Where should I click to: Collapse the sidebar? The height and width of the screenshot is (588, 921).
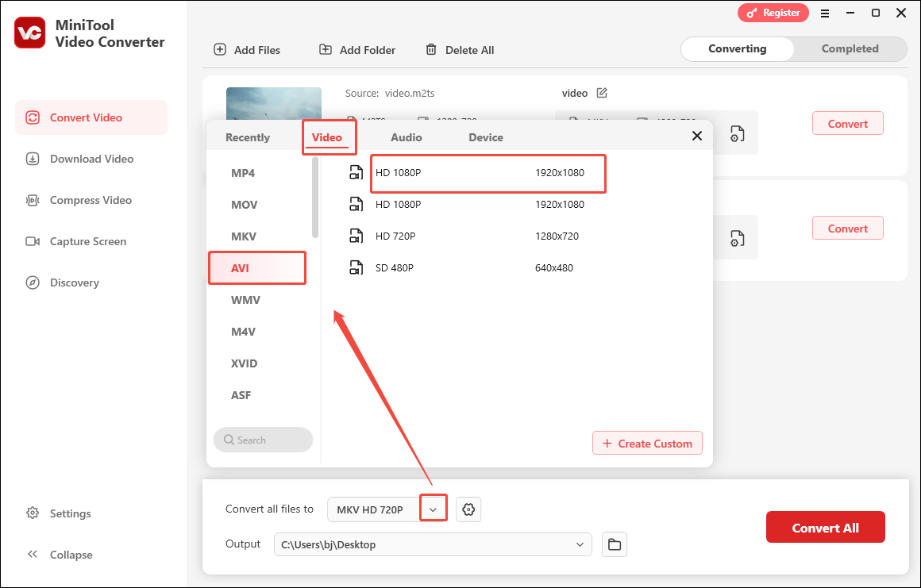coord(59,555)
